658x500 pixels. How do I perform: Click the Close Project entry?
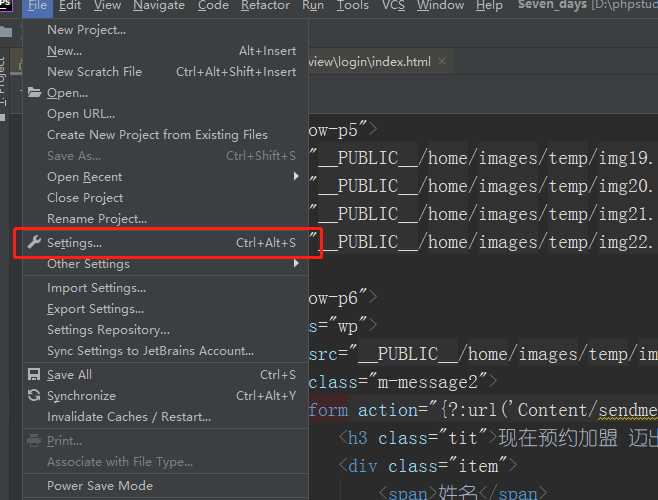(x=166, y=198)
